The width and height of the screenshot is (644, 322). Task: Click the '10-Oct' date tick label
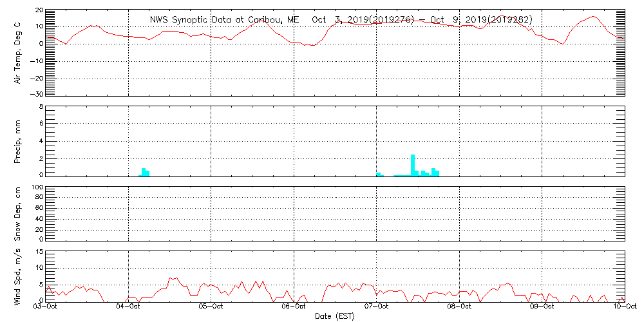tap(625, 307)
